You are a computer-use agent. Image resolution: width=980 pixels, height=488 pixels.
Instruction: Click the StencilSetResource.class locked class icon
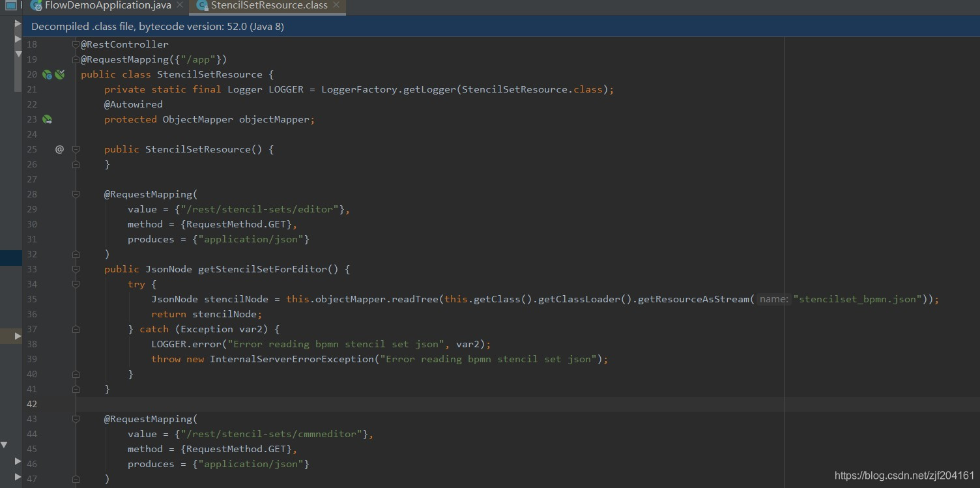coord(203,5)
